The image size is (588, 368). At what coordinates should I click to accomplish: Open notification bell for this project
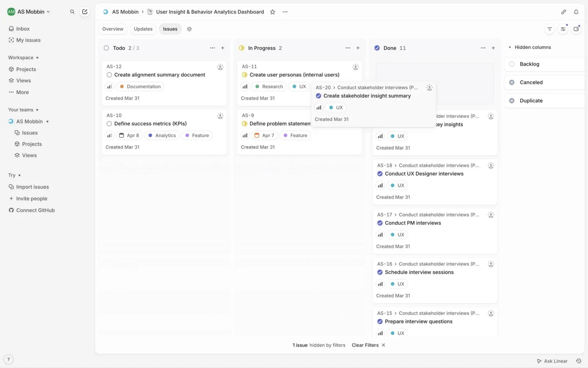click(x=576, y=12)
